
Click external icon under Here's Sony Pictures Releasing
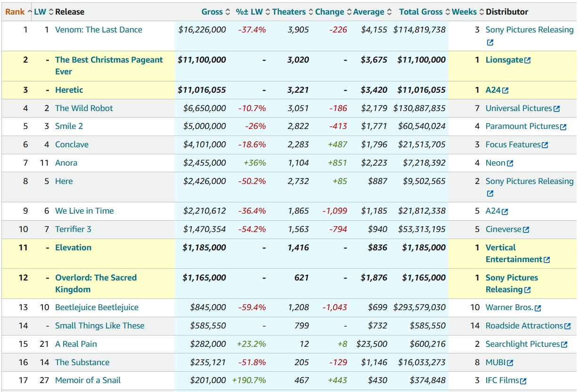point(490,193)
